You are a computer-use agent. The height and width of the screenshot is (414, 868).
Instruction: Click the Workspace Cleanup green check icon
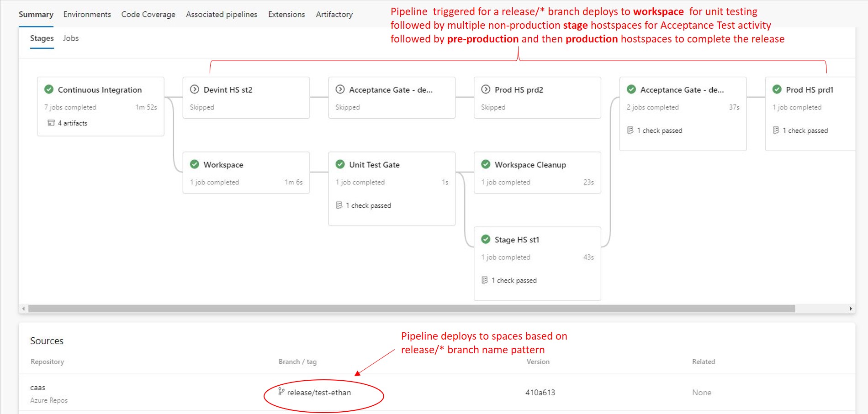coord(486,164)
